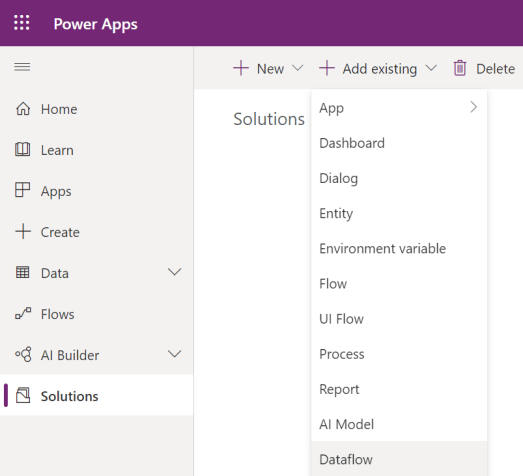523x476 pixels.
Task: Click the Data table icon
Action: [x=23, y=273]
